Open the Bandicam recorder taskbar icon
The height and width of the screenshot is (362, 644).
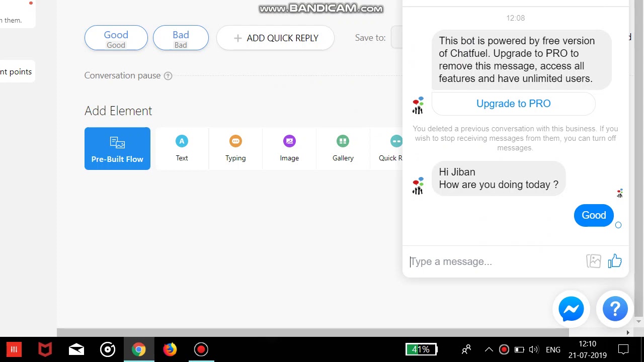201,349
